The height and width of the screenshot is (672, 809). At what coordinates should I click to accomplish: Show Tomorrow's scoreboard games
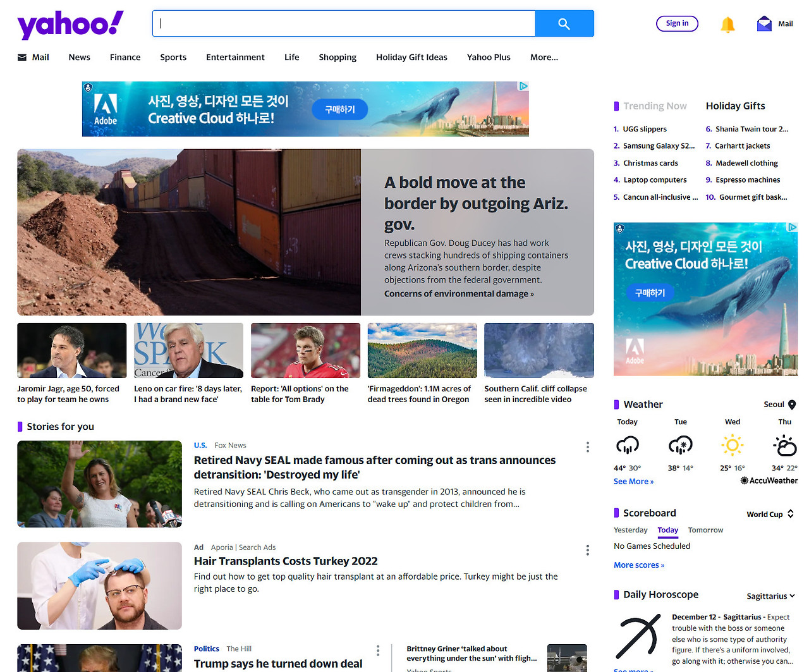[x=705, y=530]
